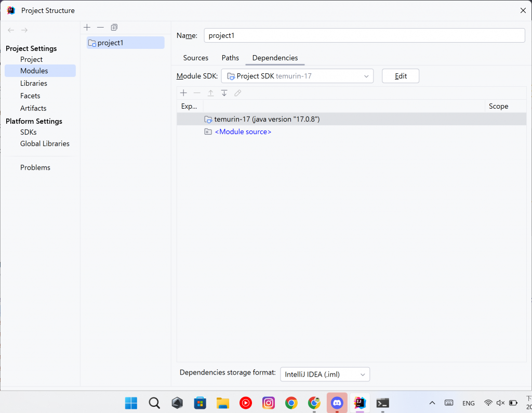Select the temurin-17 dependency row

tap(352, 119)
